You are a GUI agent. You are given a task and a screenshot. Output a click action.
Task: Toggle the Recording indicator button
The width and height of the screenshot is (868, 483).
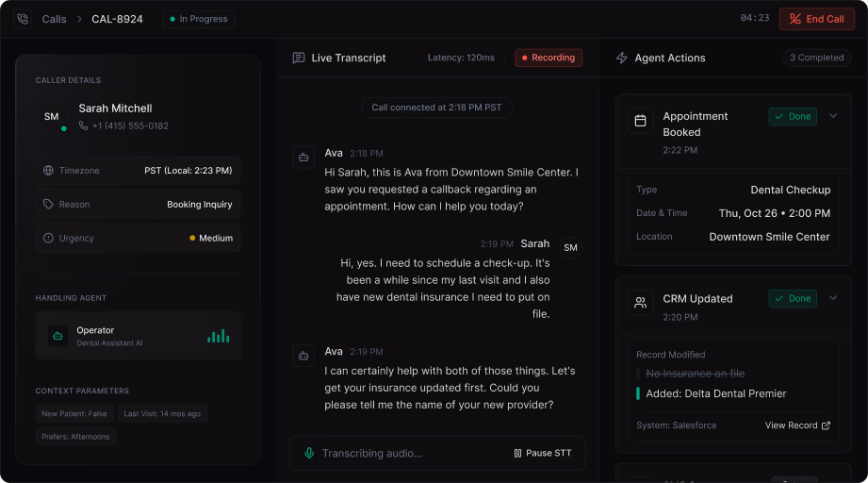[x=549, y=58]
